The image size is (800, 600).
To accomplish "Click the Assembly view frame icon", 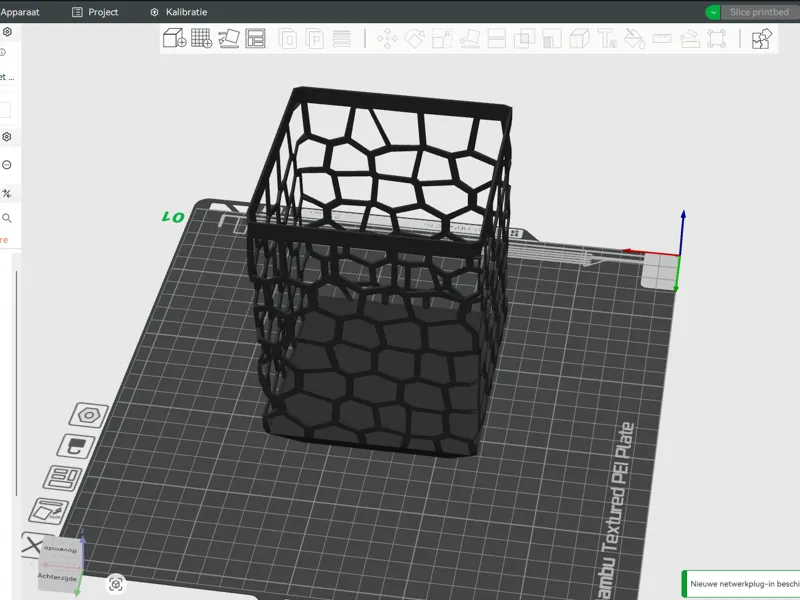I will [717, 39].
